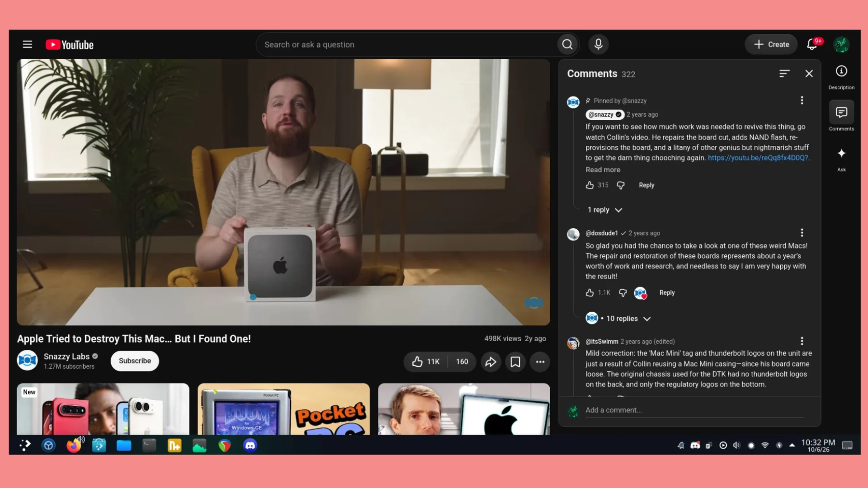Dislike the video showing 160

[462, 361]
